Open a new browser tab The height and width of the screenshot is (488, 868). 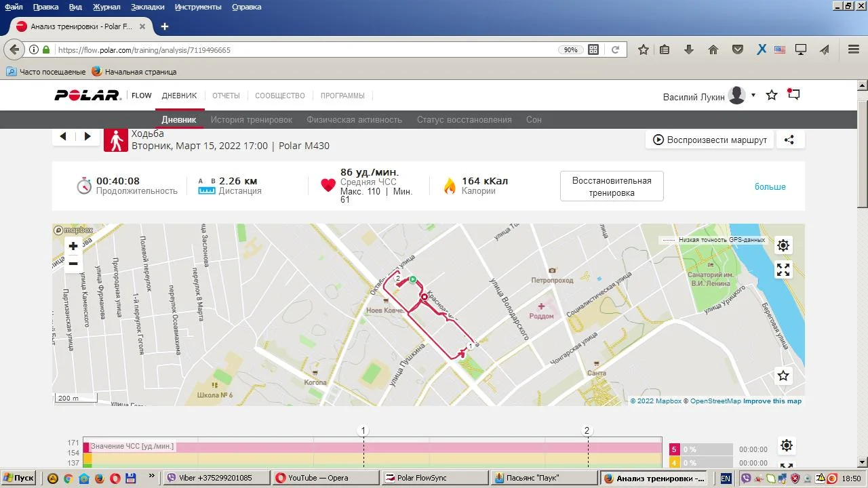(x=164, y=26)
